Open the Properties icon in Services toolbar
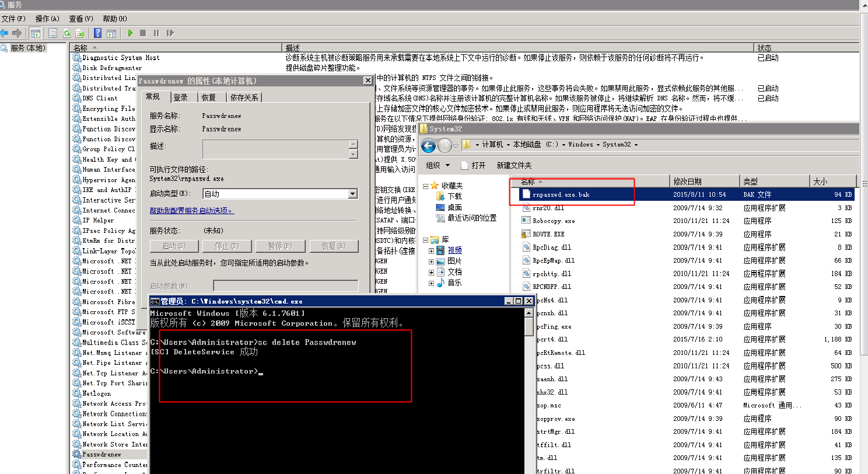 (x=53, y=33)
